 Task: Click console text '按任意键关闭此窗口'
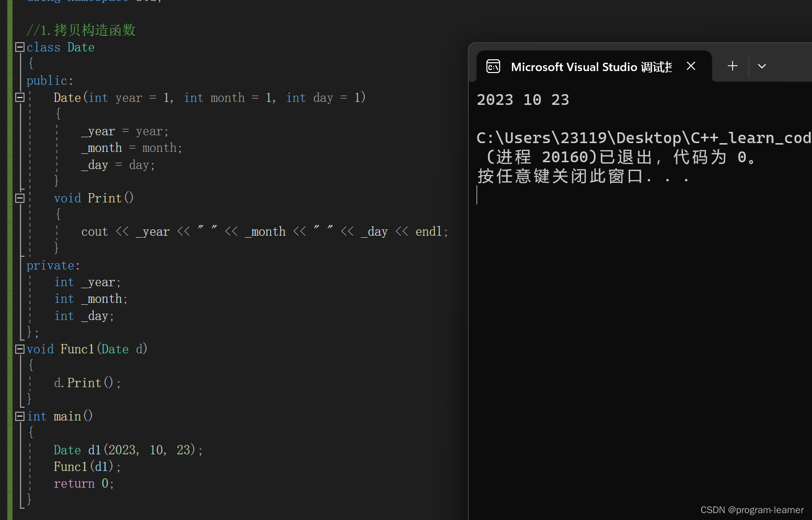click(560, 176)
